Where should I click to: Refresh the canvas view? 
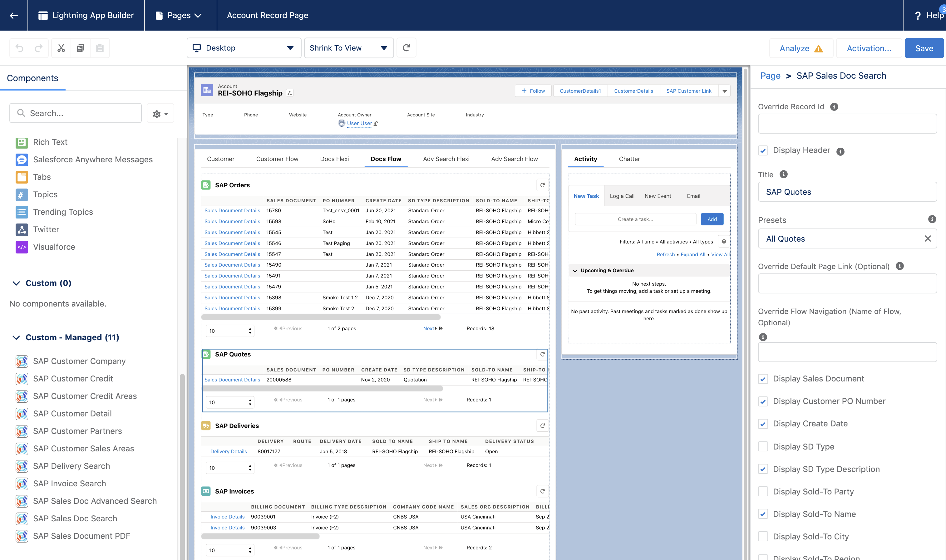point(406,48)
